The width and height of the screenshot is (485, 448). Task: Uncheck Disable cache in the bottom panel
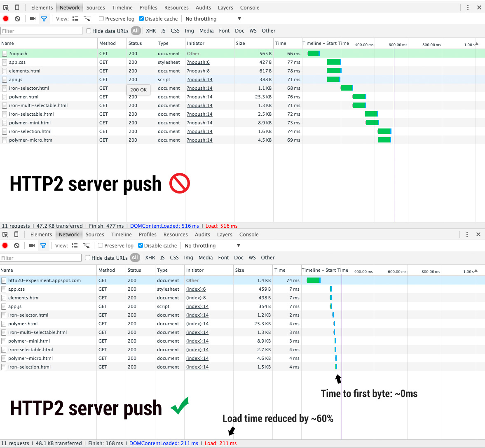tap(141, 245)
